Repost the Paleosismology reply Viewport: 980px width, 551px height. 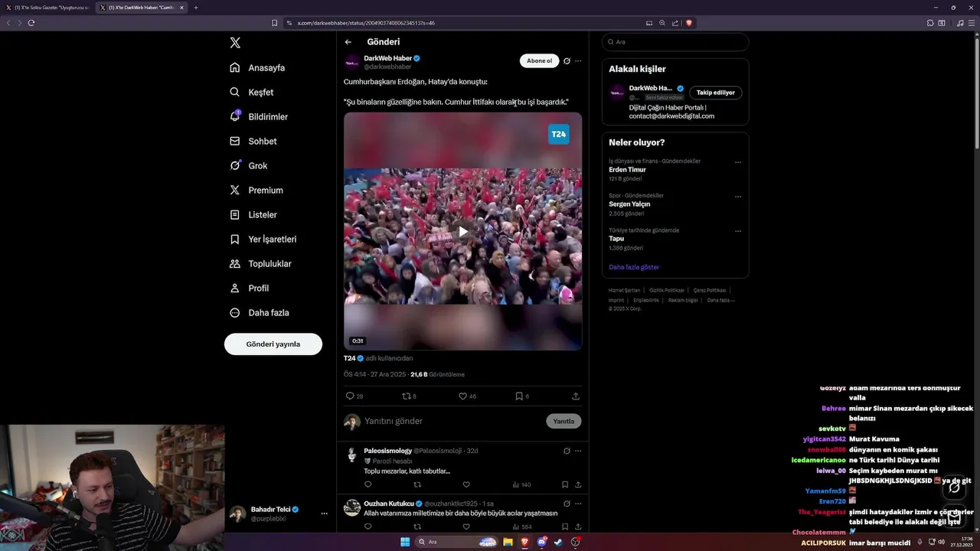(417, 484)
